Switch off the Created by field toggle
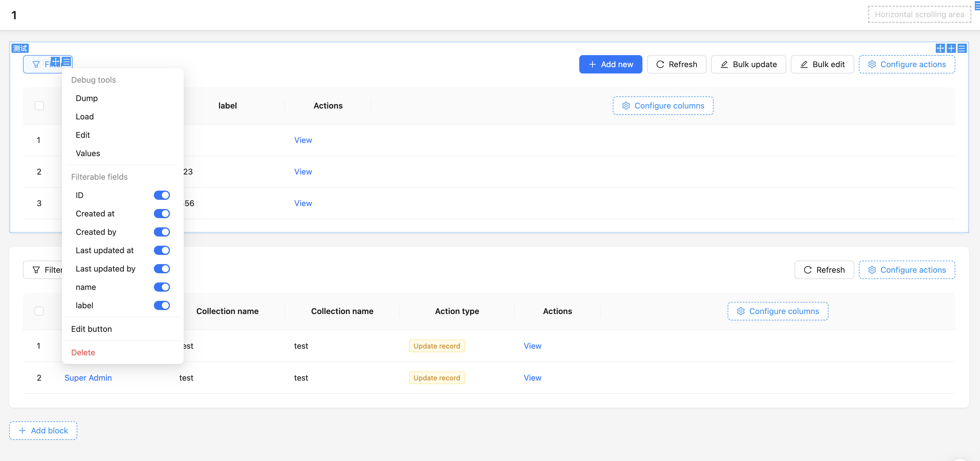The height and width of the screenshot is (461, 980). 162,232
